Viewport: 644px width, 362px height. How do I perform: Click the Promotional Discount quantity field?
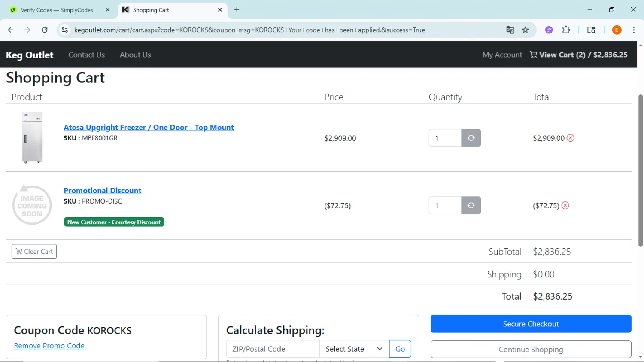pos(445,205)
